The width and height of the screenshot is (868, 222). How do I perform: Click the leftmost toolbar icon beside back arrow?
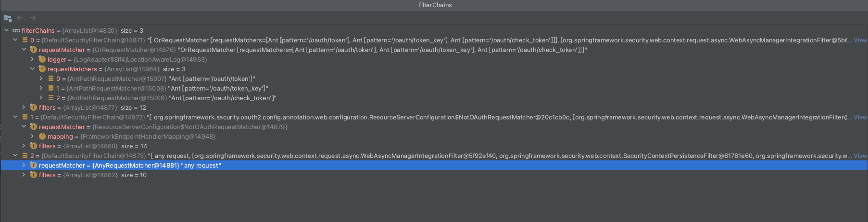[x=8, y=18]
